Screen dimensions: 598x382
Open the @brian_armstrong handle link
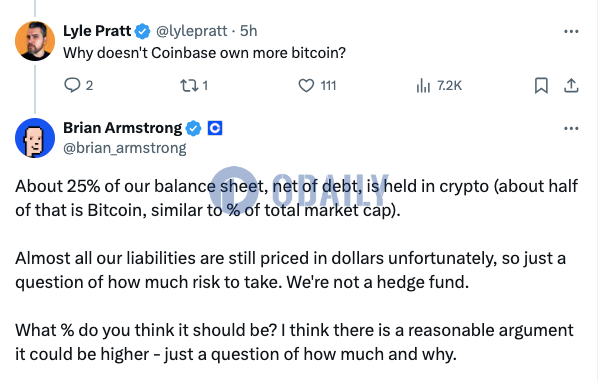click(x=125, y=148)
